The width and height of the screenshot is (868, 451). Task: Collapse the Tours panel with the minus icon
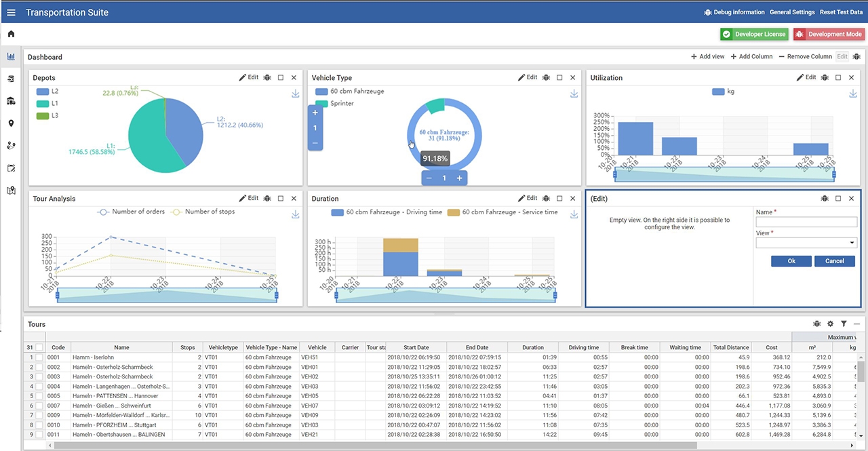(856, 324)
